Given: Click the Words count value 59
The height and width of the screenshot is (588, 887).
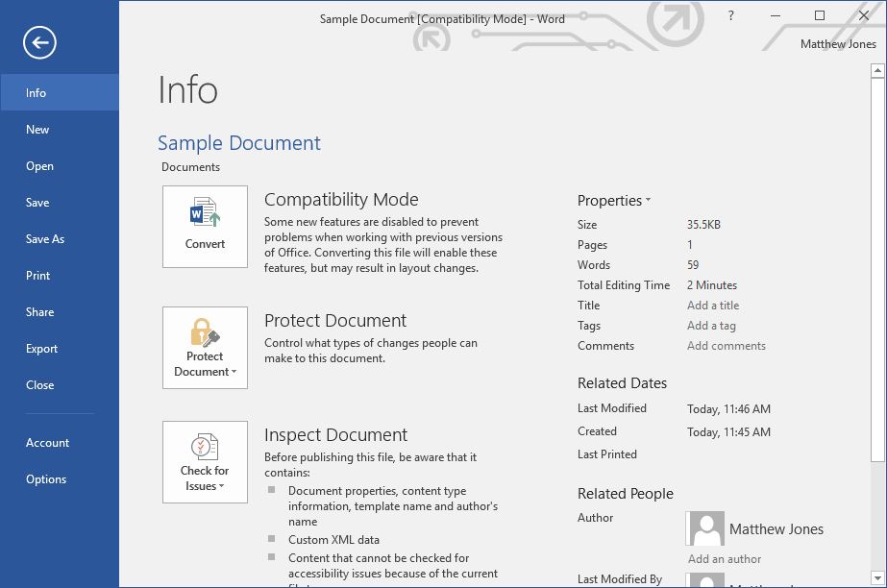Looking at the screenshot, I should click(693, 265).
